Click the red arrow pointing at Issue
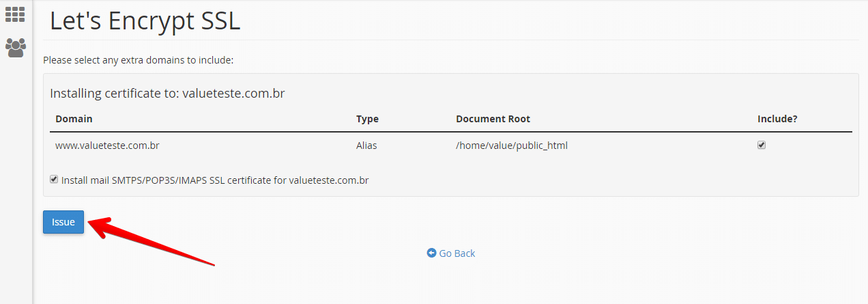The width and height of the screenshot is (868, 304). (x=151, y=240)
